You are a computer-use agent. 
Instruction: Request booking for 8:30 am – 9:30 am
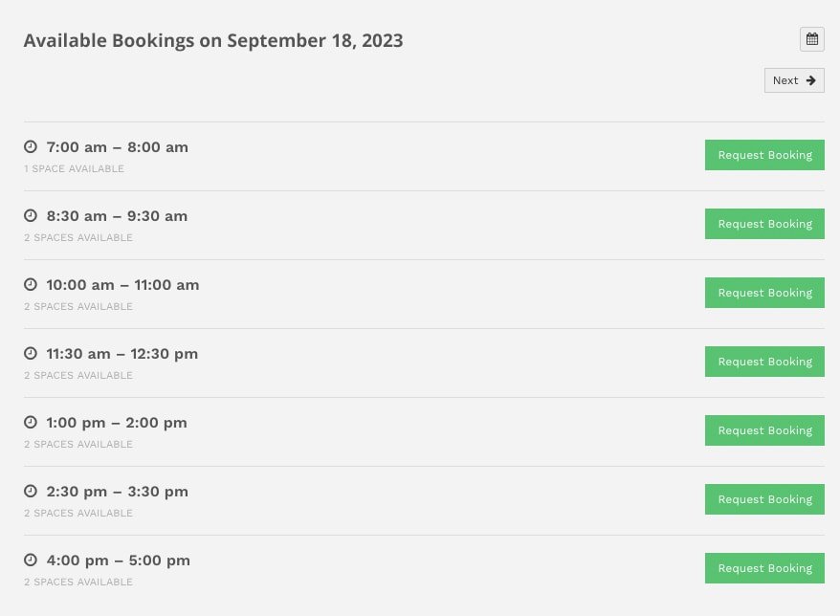764,224
